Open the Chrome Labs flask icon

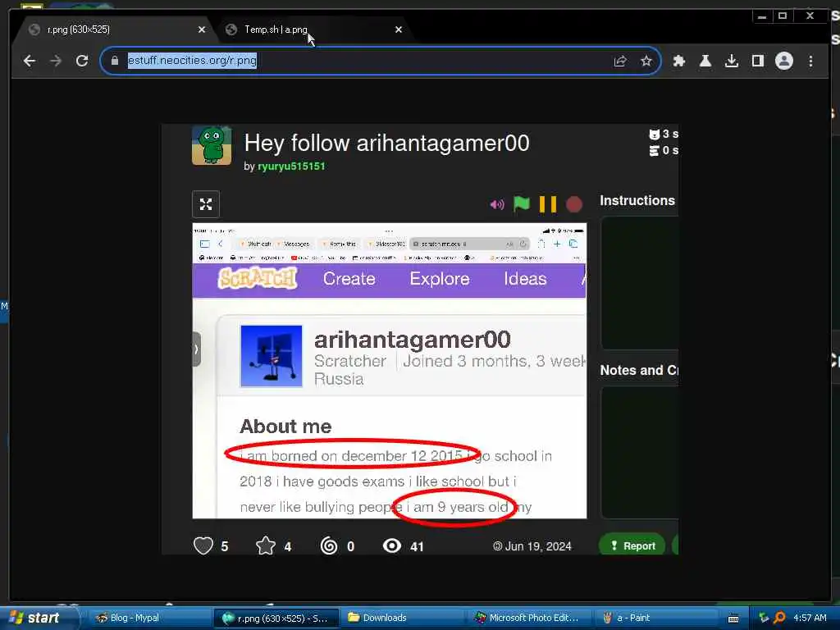pyautogui.click(x=705, y=61)
